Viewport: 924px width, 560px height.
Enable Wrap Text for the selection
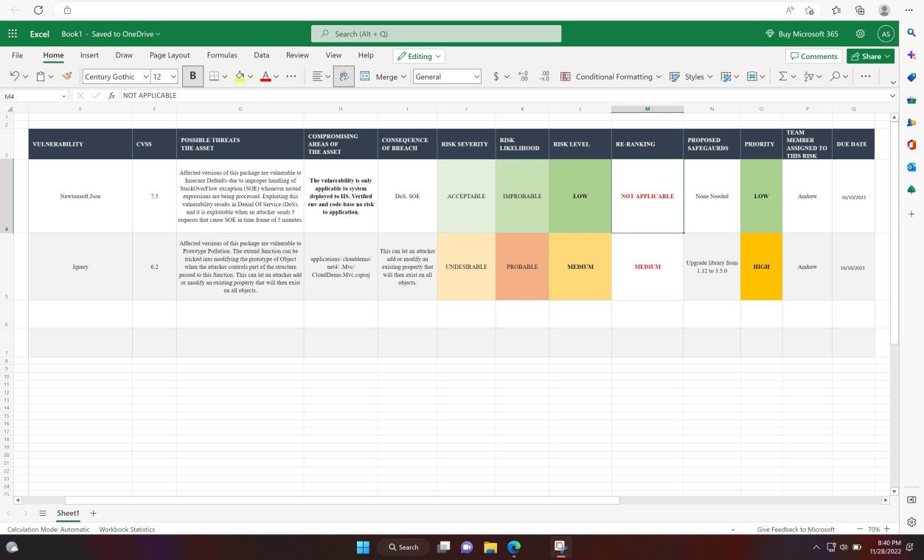[x=344, y=76]
